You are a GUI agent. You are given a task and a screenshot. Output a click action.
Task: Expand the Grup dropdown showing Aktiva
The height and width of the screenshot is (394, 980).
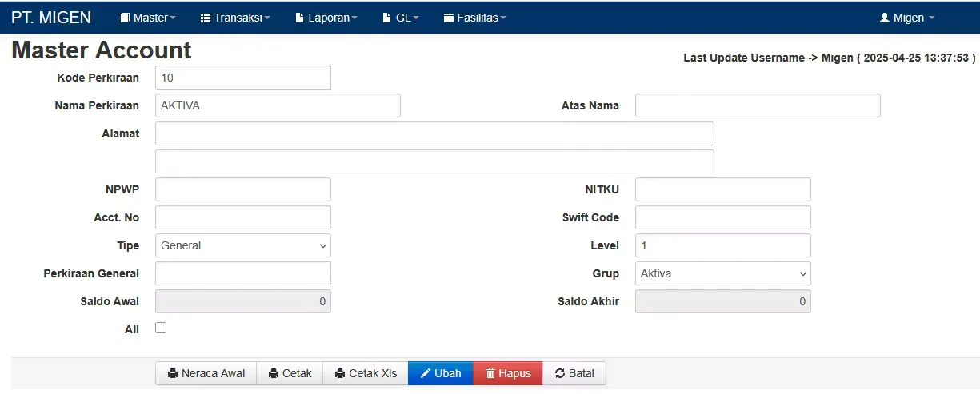click(723, 273)
